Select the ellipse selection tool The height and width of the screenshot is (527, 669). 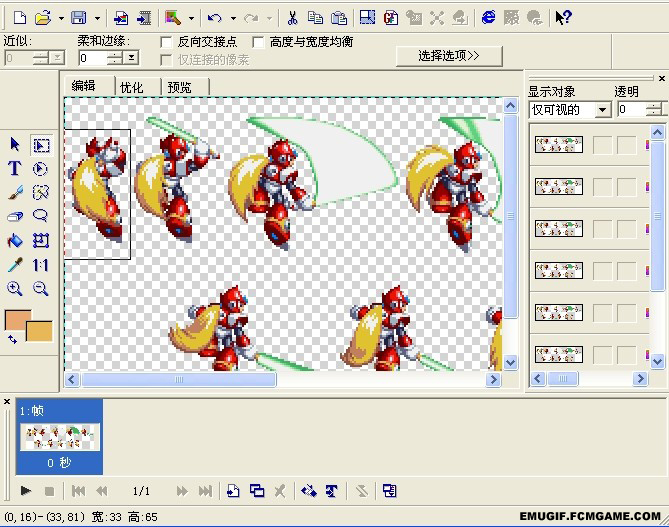tap(40, 169)
